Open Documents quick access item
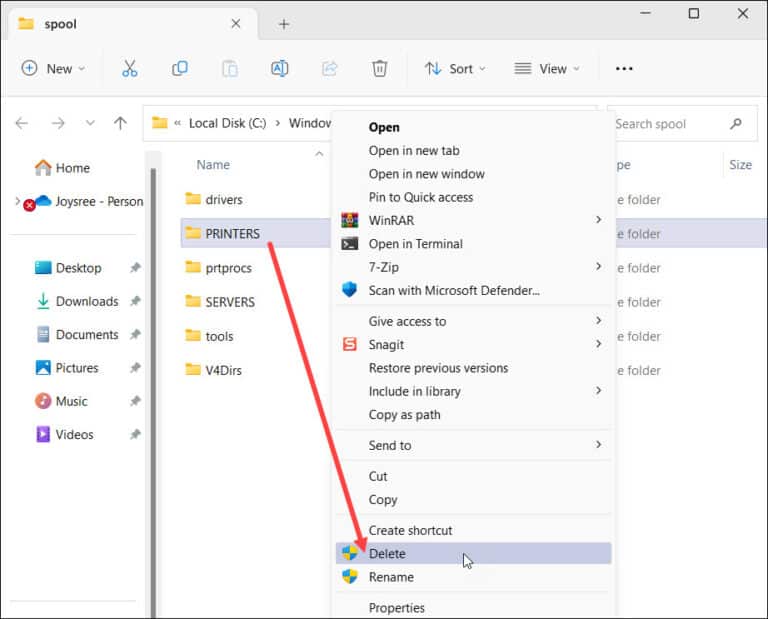This screenshot has height=619, width=768. click(78, 334)
